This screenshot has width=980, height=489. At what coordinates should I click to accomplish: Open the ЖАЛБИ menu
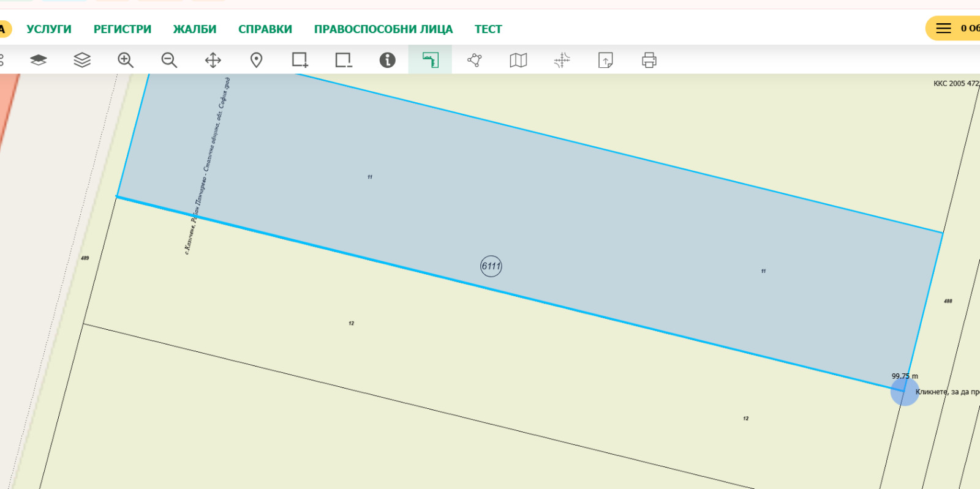pos(195,29)
